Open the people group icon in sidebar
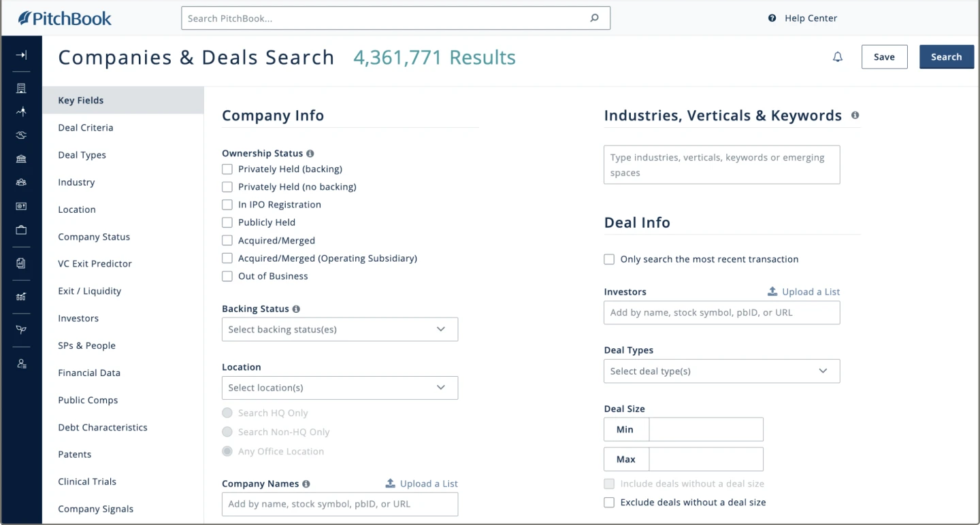This screenshot has width=980, height=525. tap(21, 182)
